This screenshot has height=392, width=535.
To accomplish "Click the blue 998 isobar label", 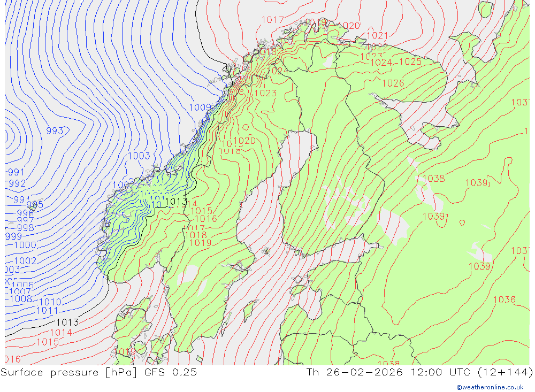I will [25, 228].
